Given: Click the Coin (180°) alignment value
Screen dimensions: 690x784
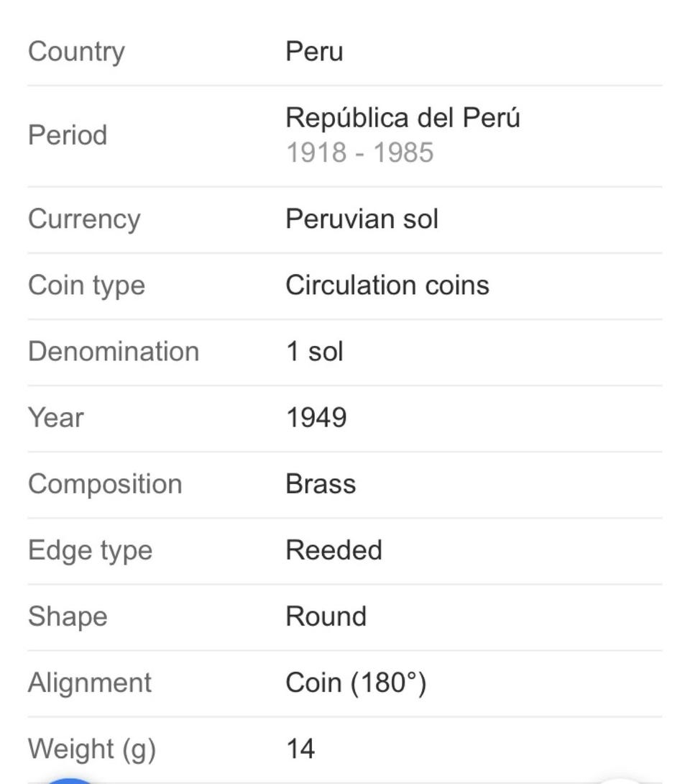Looking at the screenshot, I should [356, 683].
